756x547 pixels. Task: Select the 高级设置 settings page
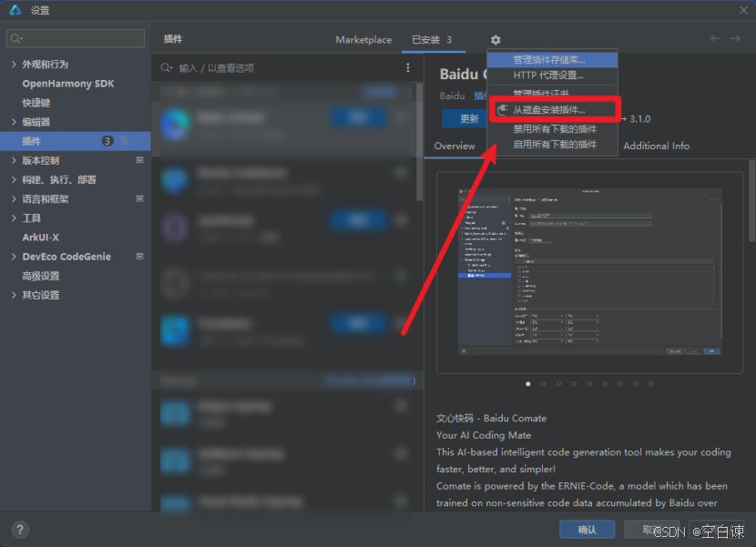pos(40,276)
